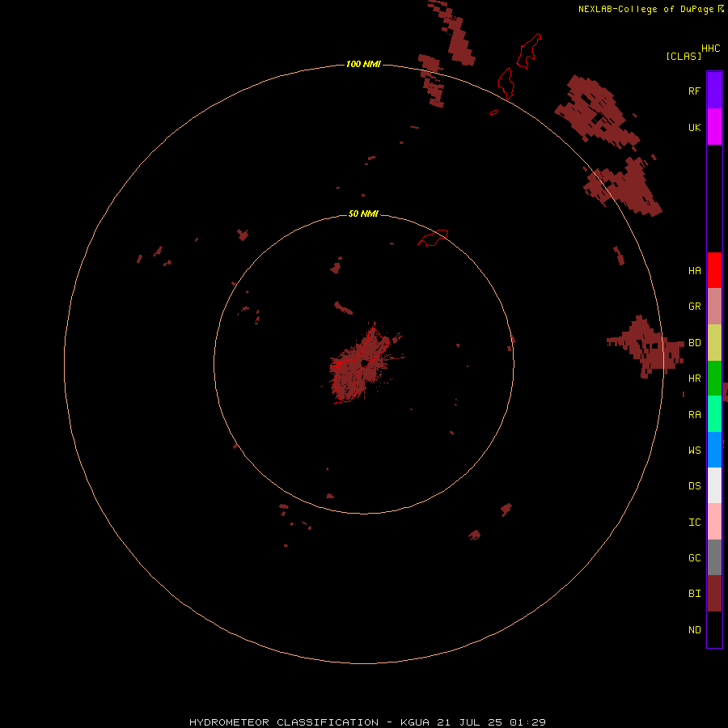Click the KGUA station identifier
Screen dimensions: 728x728
[415, 722]
